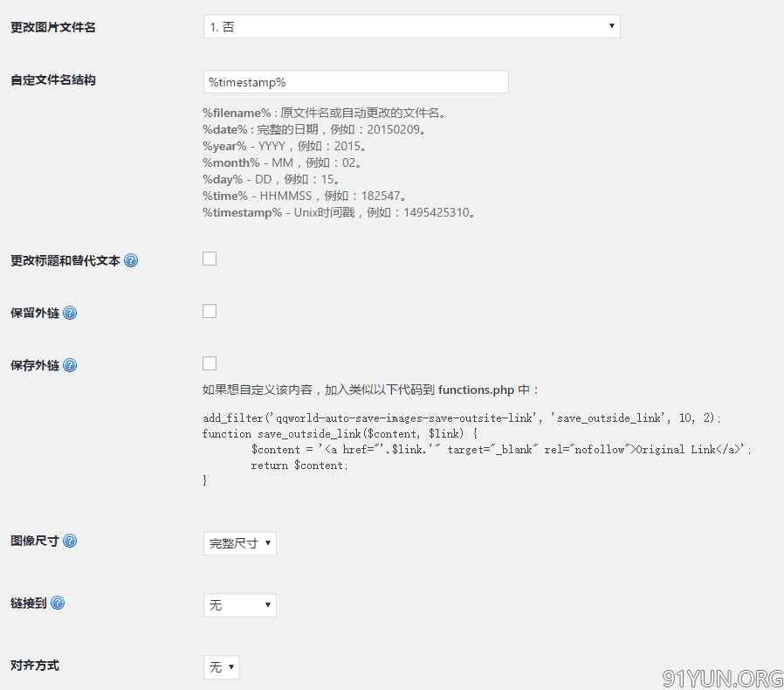
Task: Tick the 保存外链 checkbox
Action: [x=210, y=363]
